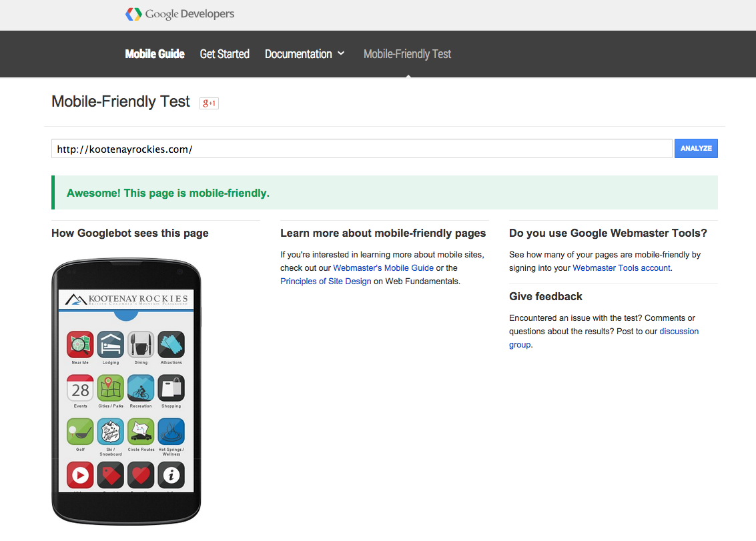Open the Get Started nav item
The width and height of the screenshot is (756, 541).
pos(225,54)
